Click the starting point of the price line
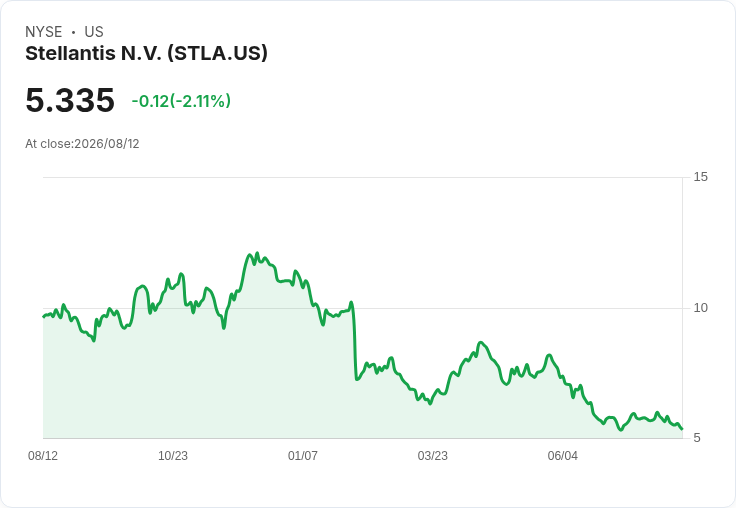Image resolution: width=736 pixels, height=508 pixels. tap(44, 316)
